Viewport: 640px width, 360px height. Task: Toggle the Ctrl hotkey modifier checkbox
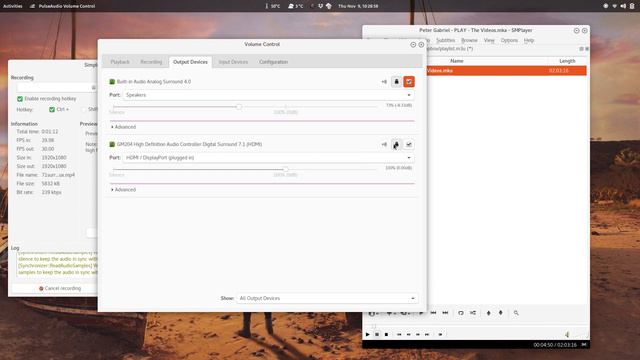point(52,109)
